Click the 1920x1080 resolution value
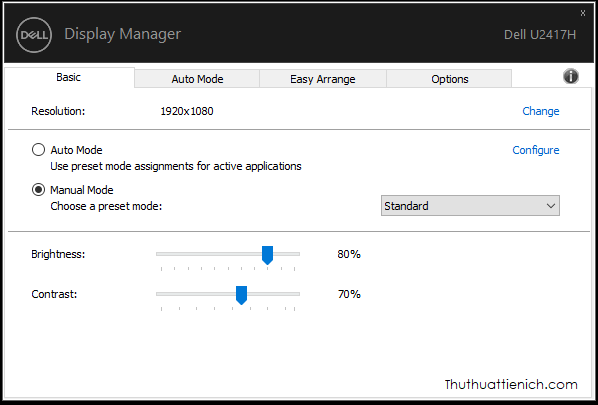Image resolution: width=598 pixels, height=405 pixels. tap(187, 111)
